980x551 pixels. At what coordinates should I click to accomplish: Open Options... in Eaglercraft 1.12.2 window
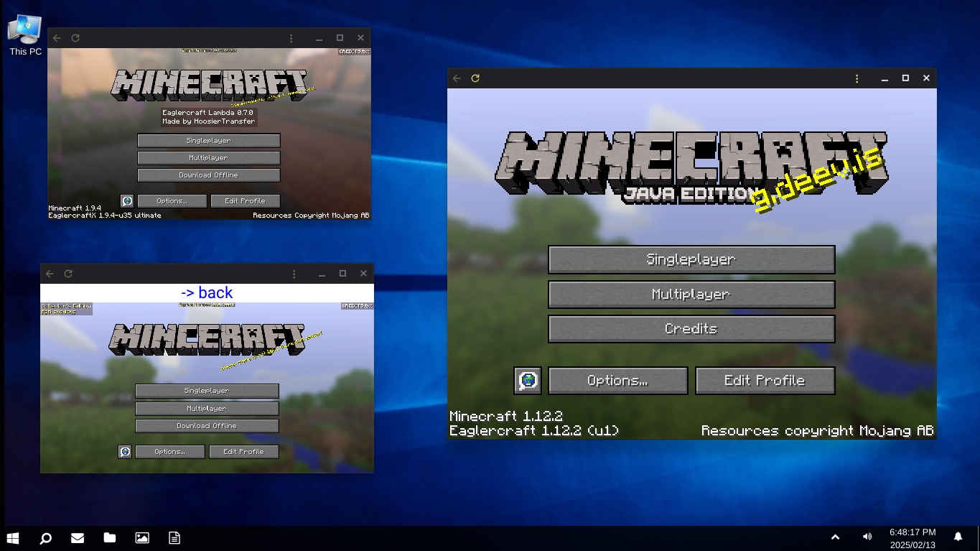[618, 381]
